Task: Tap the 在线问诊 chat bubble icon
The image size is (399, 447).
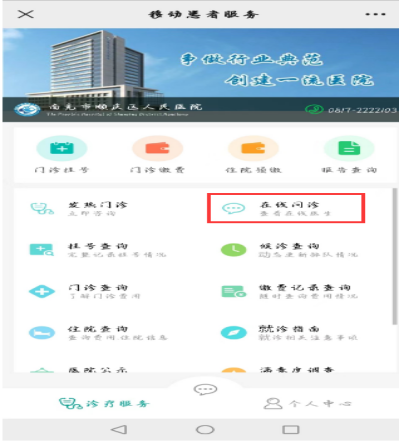Action: pyautogui.click(x=234, y=209)
